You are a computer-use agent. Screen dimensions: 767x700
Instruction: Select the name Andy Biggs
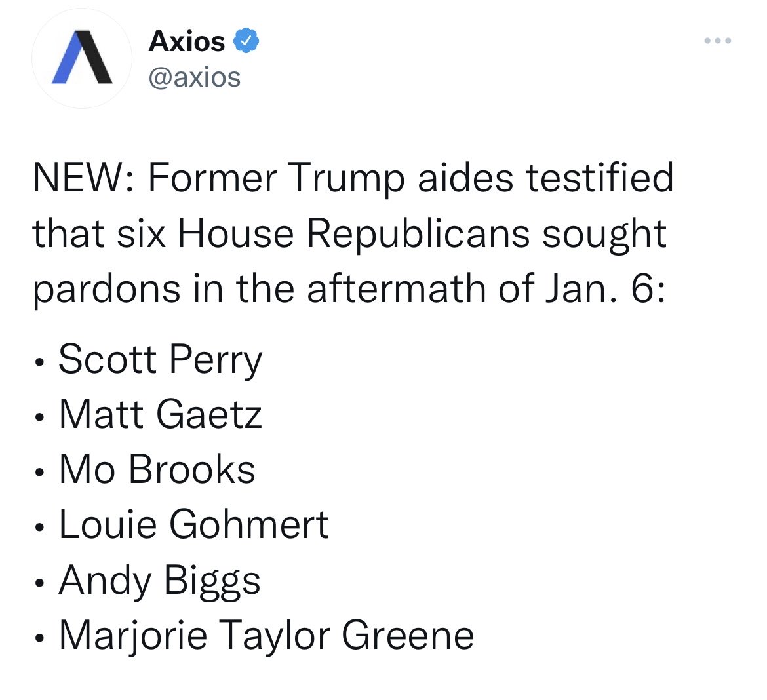coord(159,580)
